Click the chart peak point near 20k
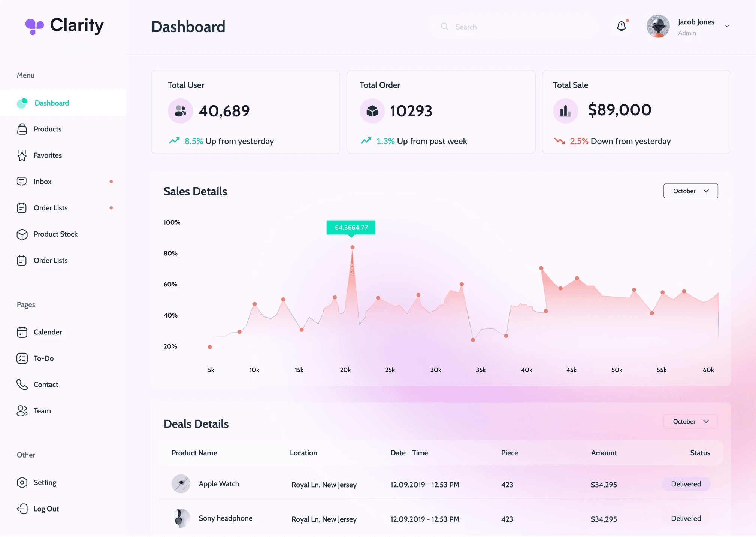Viewport: 756px width, 537px height. pos(352,248)
